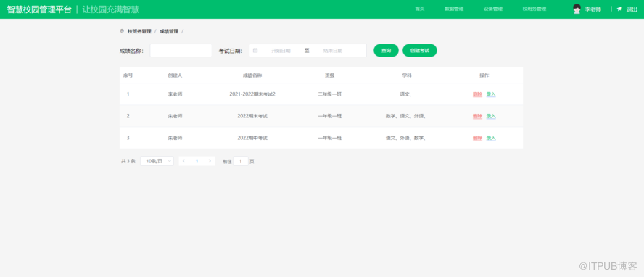Click the location pin breadcrumb icon
The height and width of the screenshot is (277, 644).
tap(122, 31)
